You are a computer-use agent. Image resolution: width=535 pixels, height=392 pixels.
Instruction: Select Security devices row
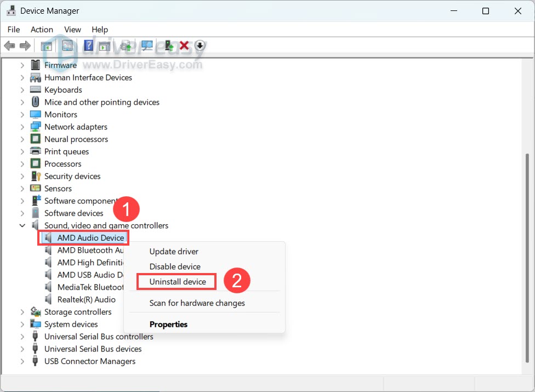(x=72, y=176)
